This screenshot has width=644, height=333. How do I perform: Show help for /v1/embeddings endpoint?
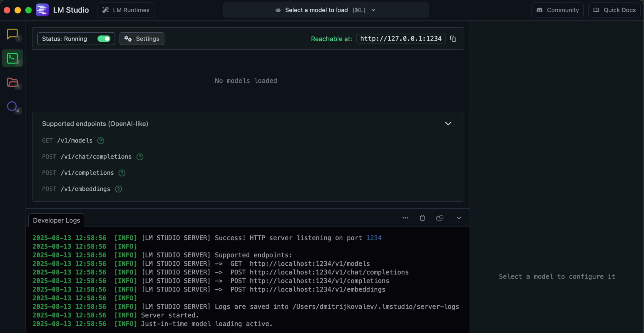click(x=118, y=189)
